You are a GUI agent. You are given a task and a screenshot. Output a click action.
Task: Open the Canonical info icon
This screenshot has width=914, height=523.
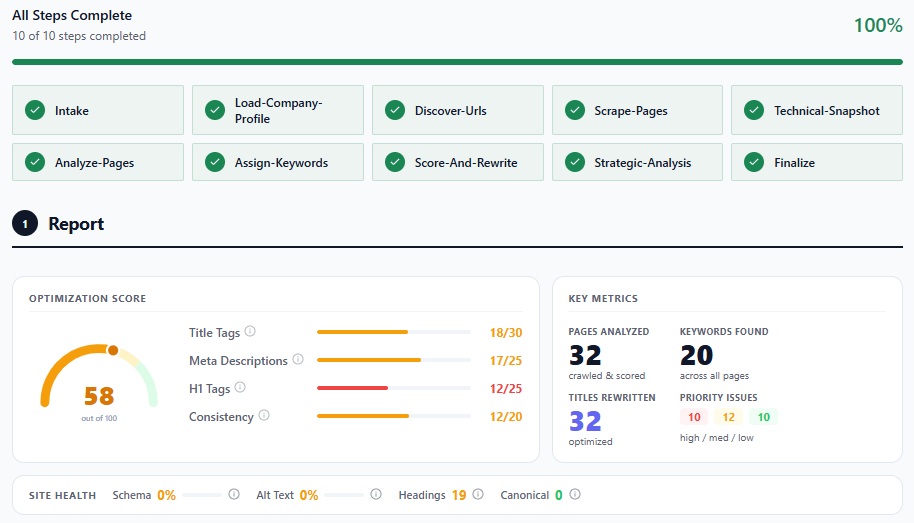pos(575,494)
